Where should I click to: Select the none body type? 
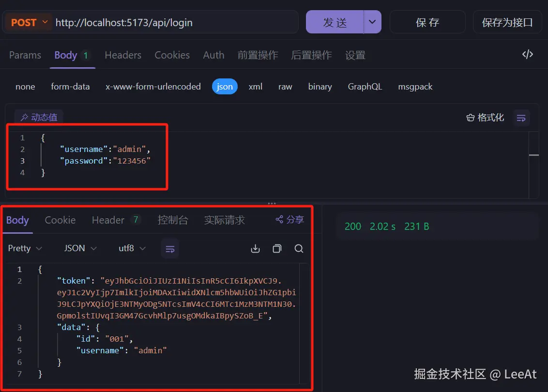(x=25, y=87)
